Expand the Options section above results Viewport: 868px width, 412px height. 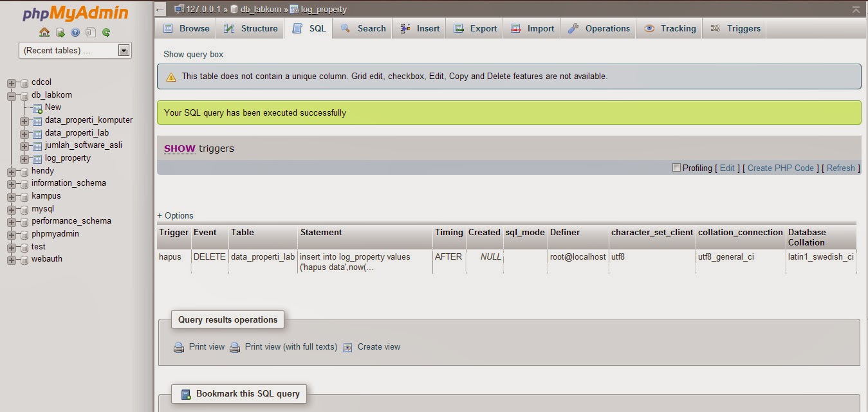(176, 215)
